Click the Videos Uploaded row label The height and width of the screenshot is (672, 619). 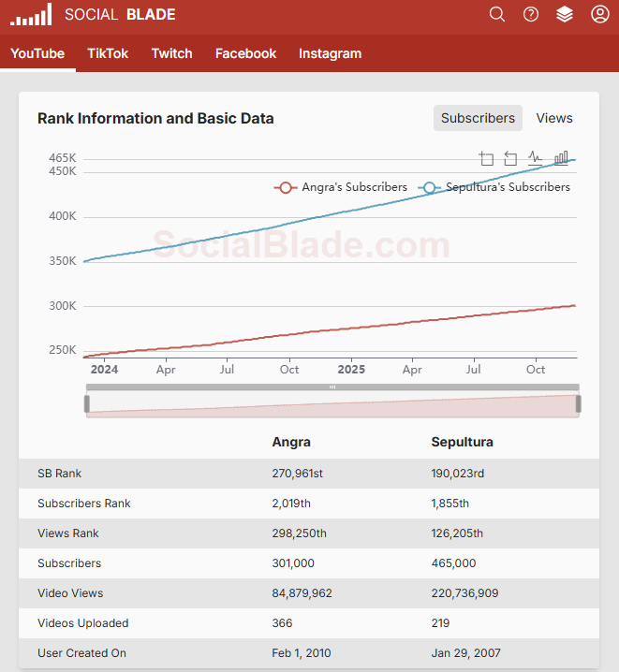point(83,623)
